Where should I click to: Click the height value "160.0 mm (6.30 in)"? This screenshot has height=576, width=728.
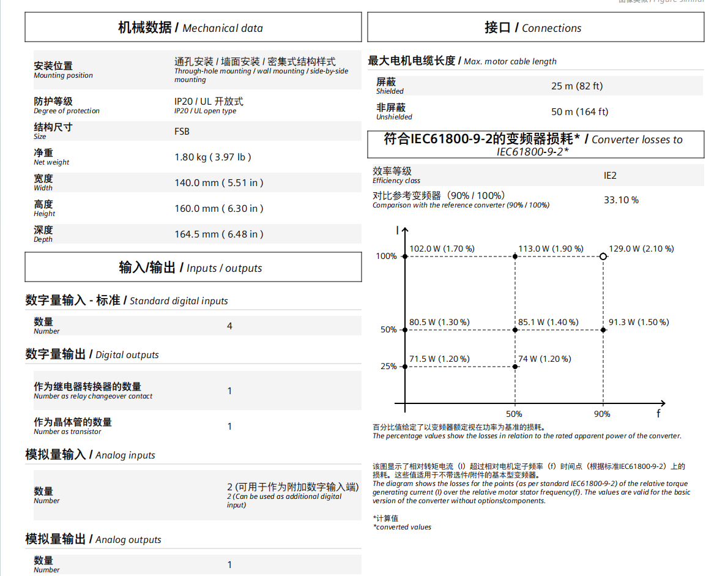click(218, 209)
